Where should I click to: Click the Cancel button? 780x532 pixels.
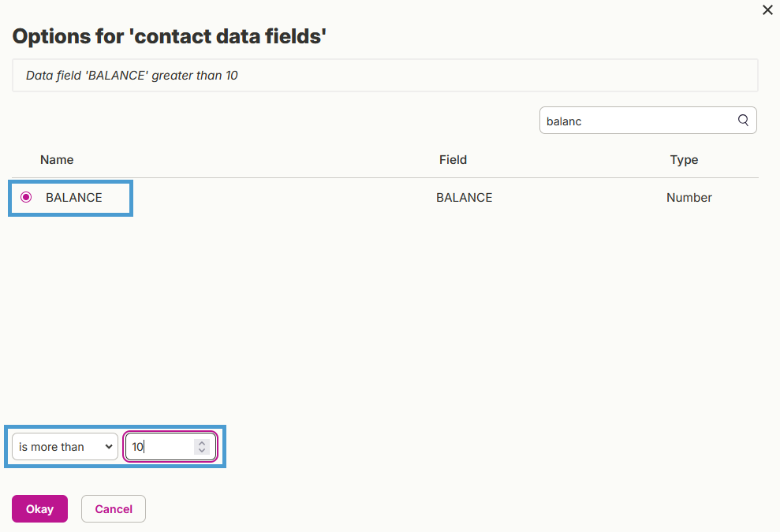pyautogui.click(x=114, y=508)
